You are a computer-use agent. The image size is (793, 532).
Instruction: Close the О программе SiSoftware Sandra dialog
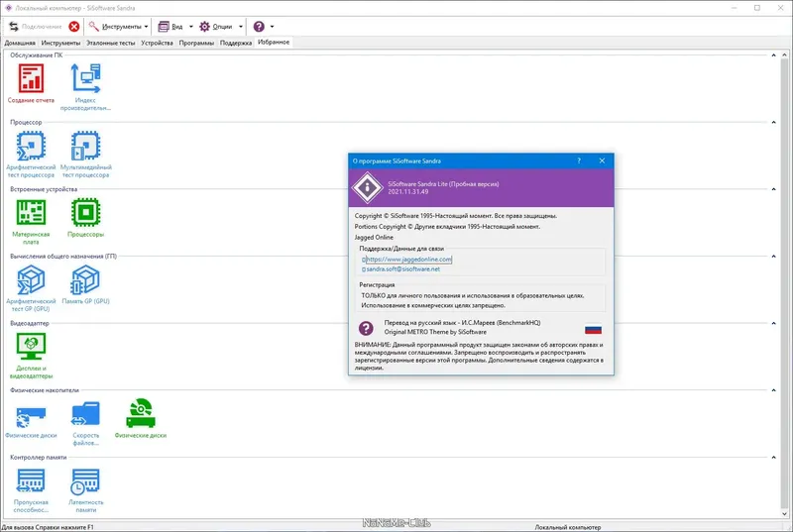[x=602, y=160]
